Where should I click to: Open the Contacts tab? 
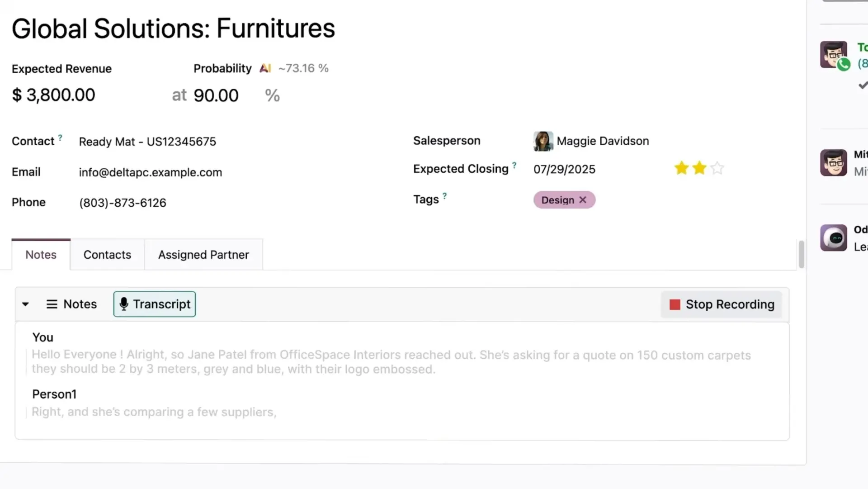click(107, 255)
